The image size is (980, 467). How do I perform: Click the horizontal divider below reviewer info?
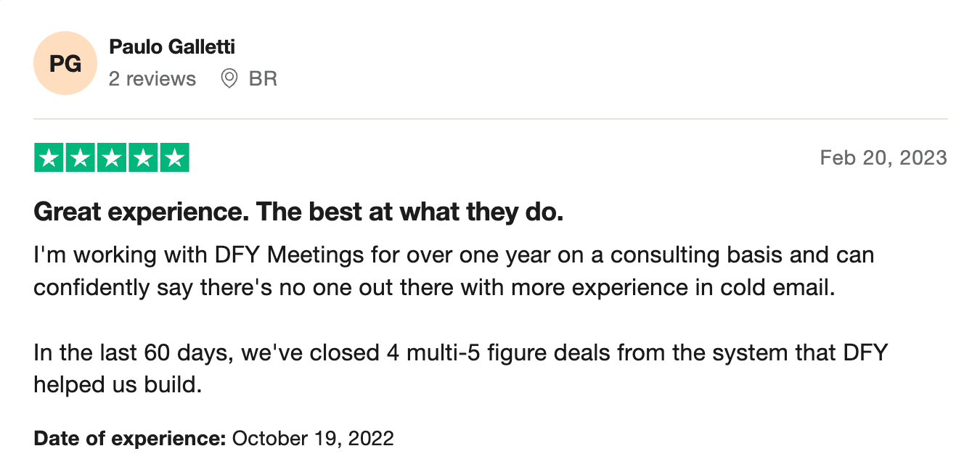click(x=490, y=118)
